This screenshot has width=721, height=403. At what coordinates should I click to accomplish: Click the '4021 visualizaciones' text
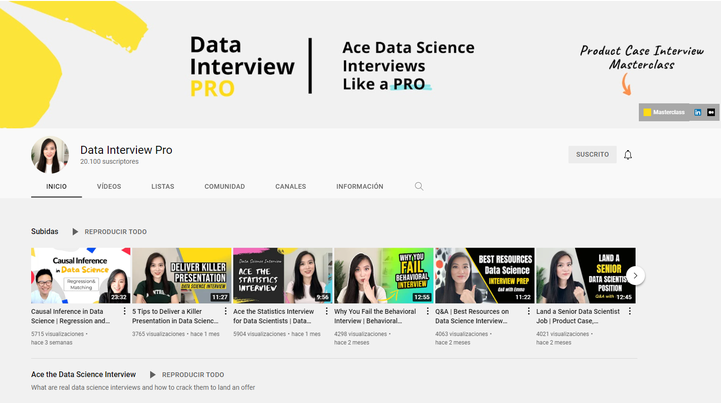click(562, 334)
